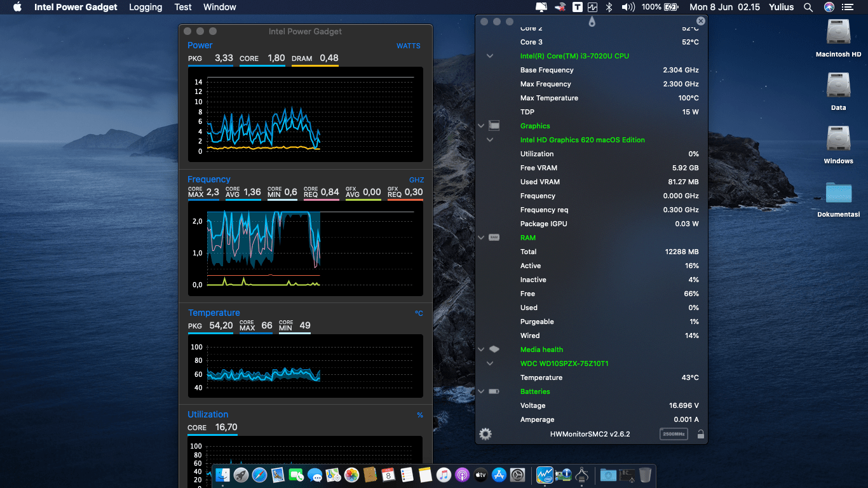Close the HWMonitorSMC2 panel with X
Image resolution: width=868 pixels, height=488 pixels.
[700, 21]
